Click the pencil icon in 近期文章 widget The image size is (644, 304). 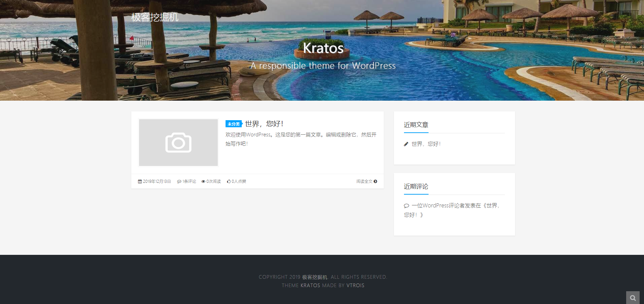coord(406,144)
